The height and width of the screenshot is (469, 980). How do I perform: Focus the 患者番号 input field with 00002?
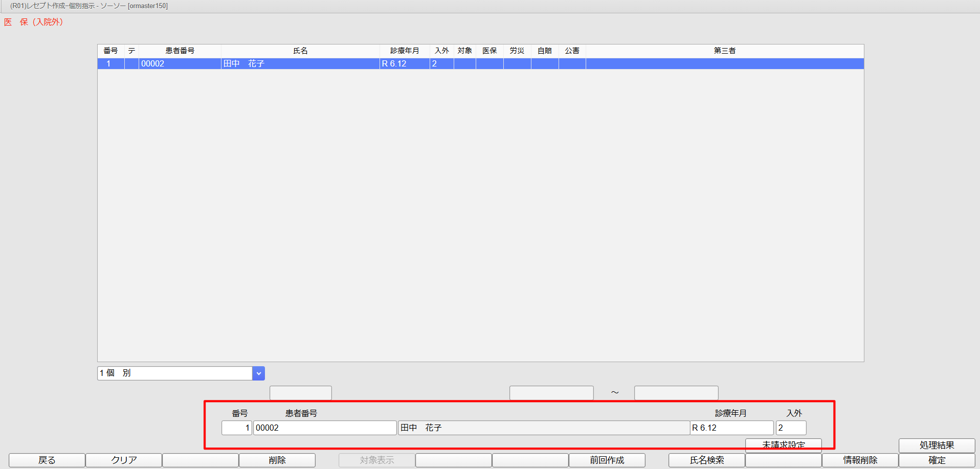(x=324, y=428)
